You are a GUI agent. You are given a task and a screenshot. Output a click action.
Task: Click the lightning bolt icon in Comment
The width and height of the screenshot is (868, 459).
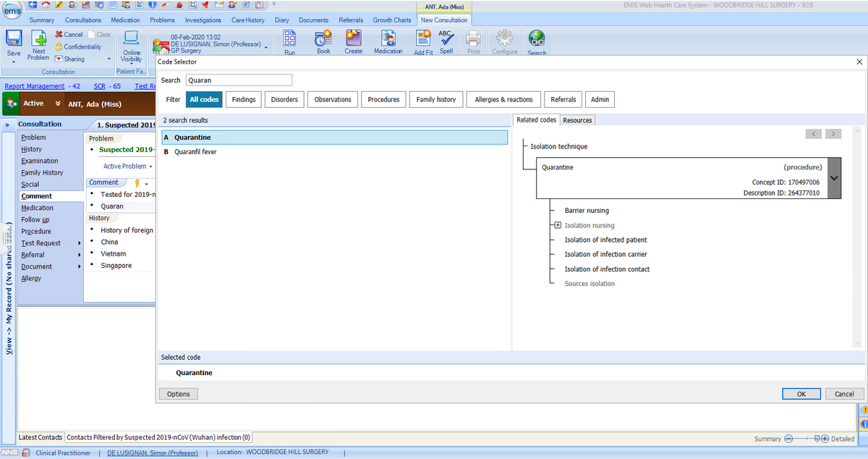(x=137, y=182)
